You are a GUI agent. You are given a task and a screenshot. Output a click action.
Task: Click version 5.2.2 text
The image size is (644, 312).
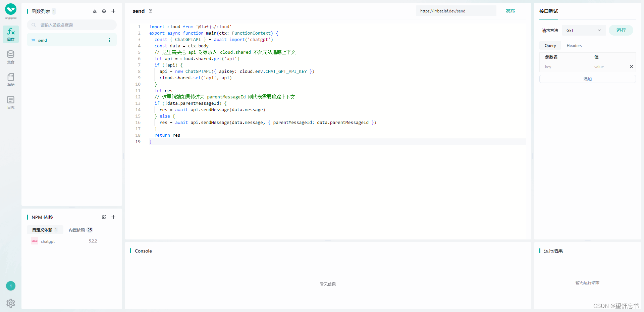click(x=93, y=241)
